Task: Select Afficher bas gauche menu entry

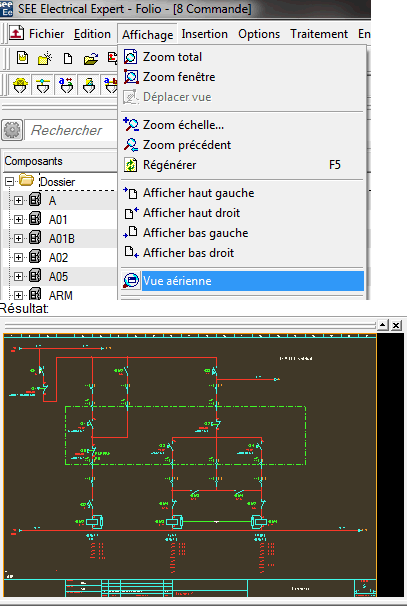Action: [242, 233]
